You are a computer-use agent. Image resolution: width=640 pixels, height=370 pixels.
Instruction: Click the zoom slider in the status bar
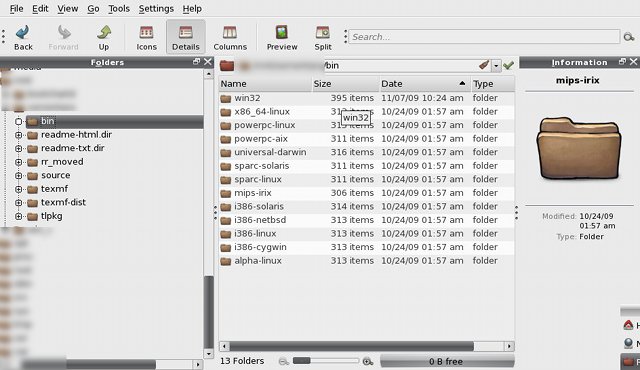coord(326,361)
